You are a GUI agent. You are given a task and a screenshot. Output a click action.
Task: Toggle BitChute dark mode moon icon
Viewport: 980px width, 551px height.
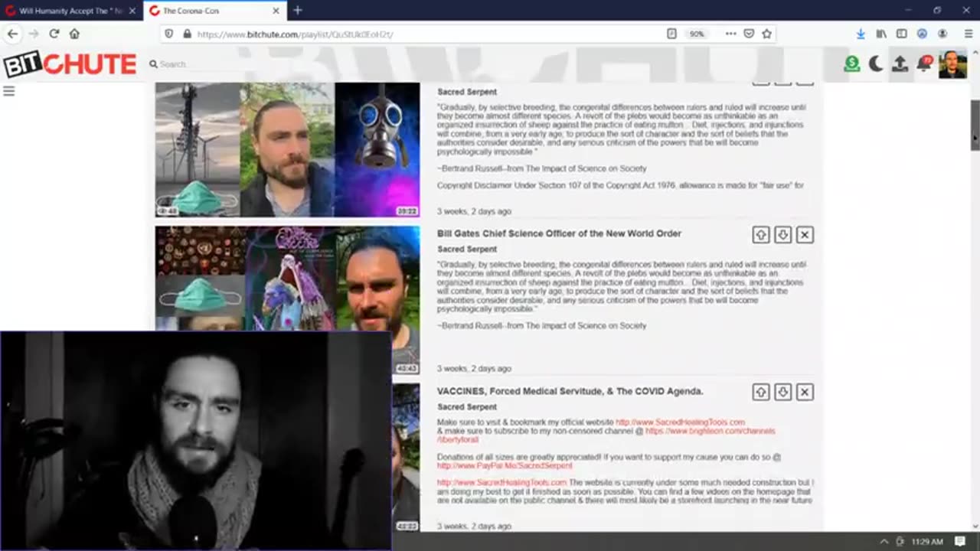click(x=876, y=64)
